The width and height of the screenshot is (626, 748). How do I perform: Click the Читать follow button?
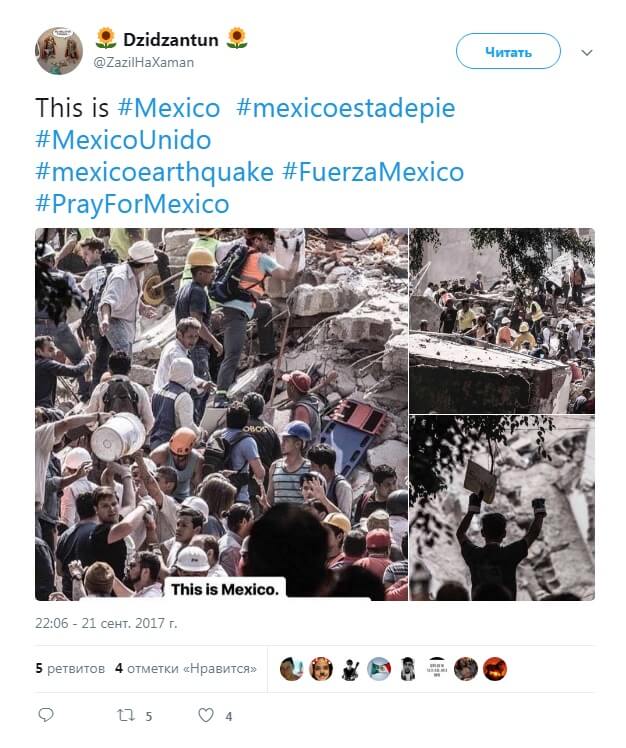tap(508, 51)
